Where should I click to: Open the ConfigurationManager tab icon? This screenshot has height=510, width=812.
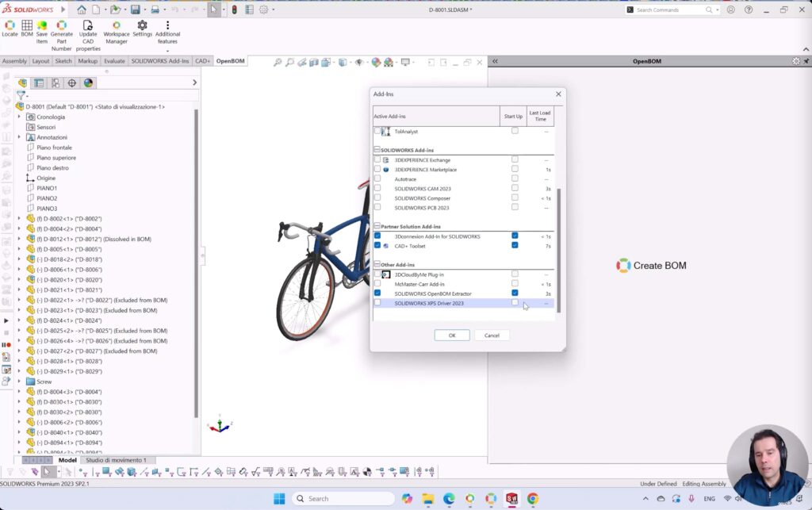56,82
